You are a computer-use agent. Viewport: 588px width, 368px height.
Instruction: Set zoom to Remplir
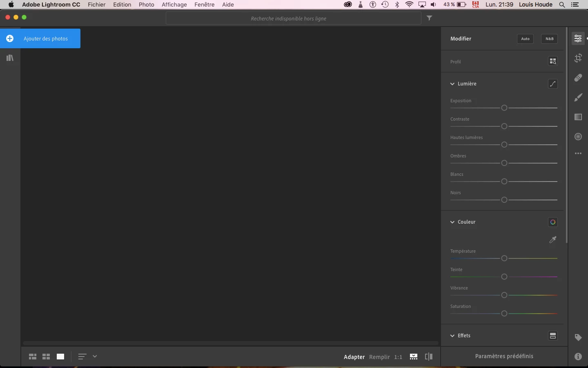[x=379, y=357]
